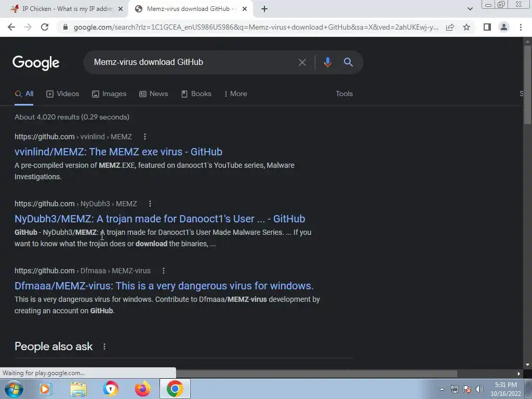Open the volume speaker tray icon

[480, 389]
